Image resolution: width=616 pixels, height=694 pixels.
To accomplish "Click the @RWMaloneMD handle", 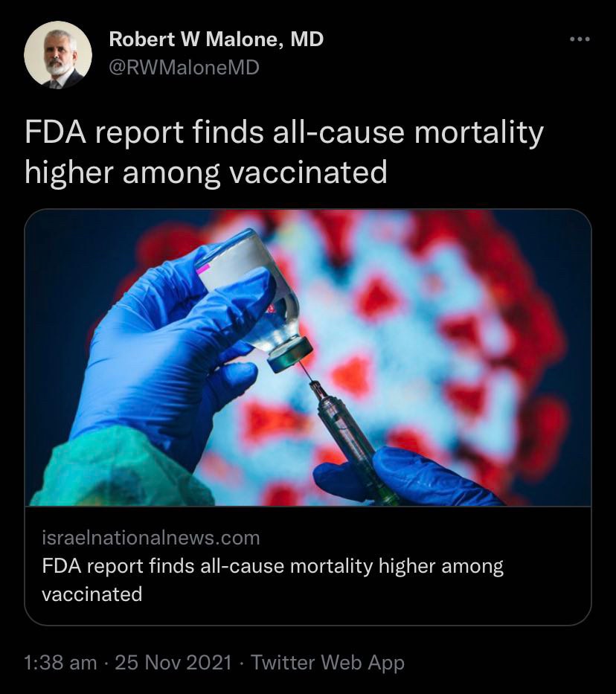I will pos(184,67).
